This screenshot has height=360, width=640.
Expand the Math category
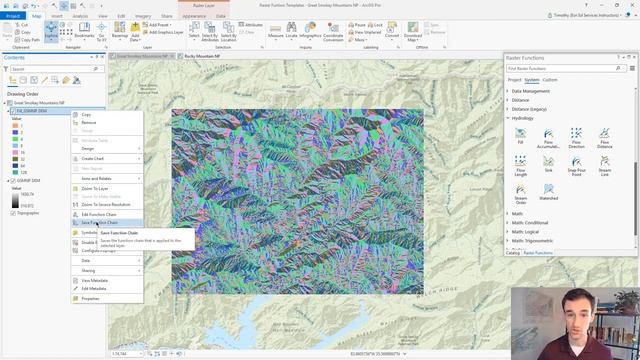(508, 213)
